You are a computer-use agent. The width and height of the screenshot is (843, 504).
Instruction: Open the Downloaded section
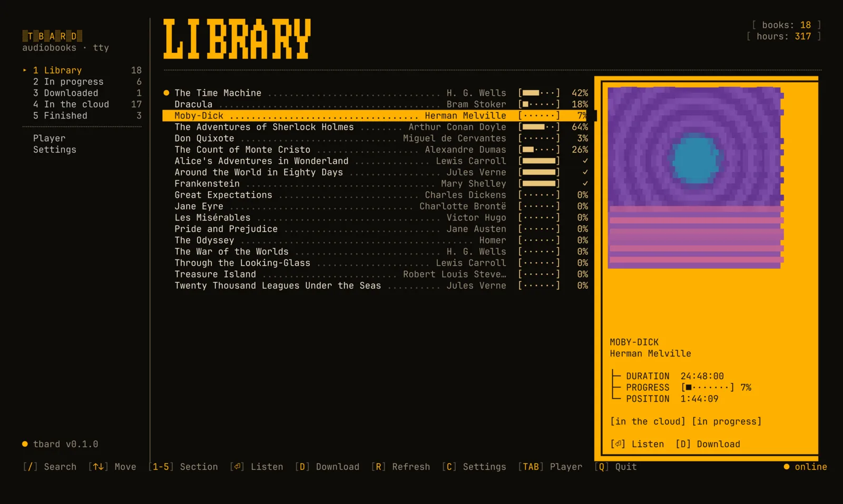pos(82,93)
